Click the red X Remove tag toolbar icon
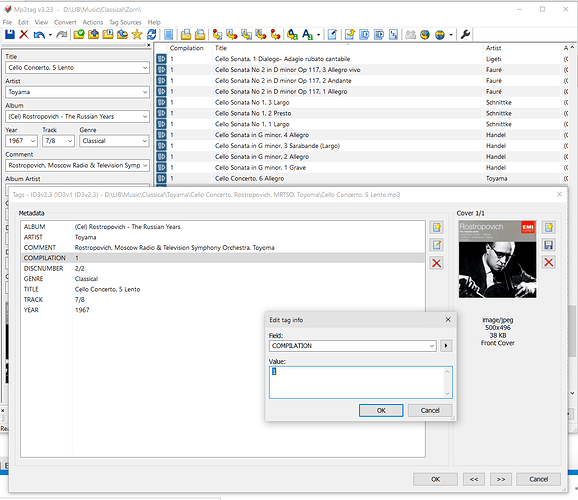This screenshot has width=578, height=500. tap(24, 35)
